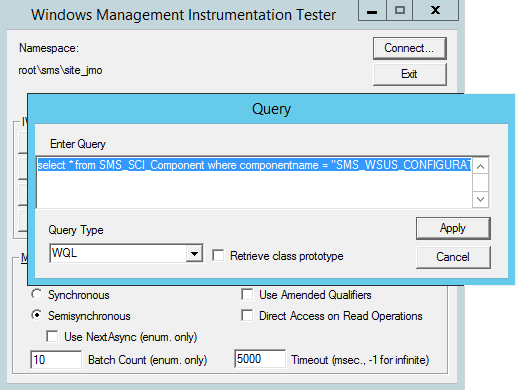Click the Connect... button
516x390 pixels.
[x=410, y=48]
